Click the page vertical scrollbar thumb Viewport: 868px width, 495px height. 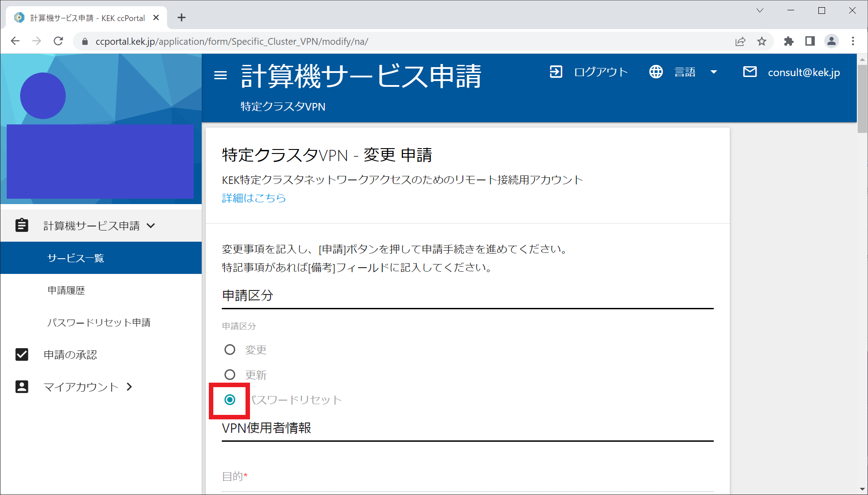click(x=862, y=98)
